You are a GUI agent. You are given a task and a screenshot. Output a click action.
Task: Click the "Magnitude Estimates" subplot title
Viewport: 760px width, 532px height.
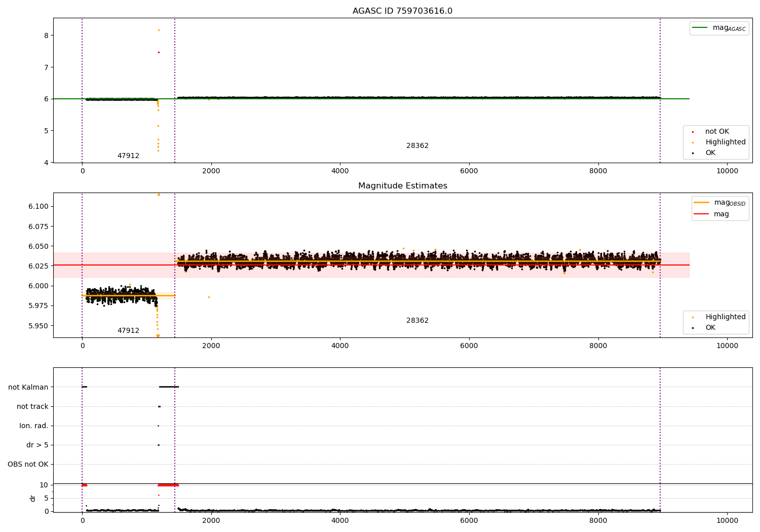tap(402, 186)
